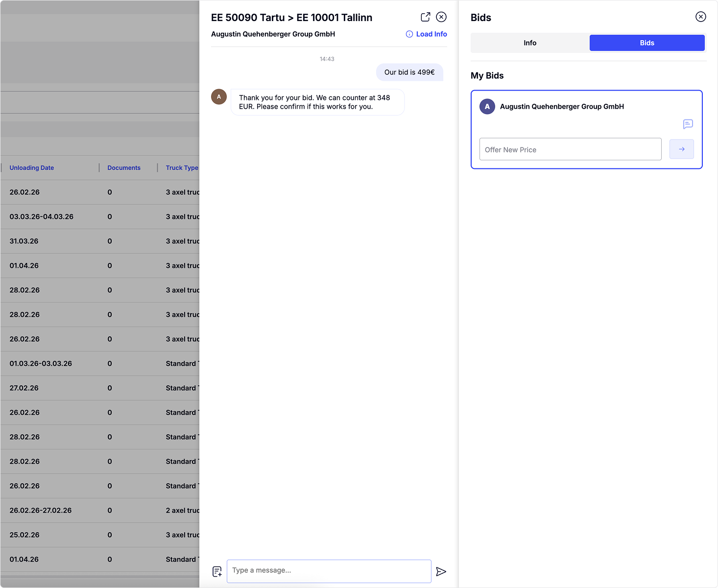Close the Tartu to Tallinn chat panel

click(x=441, y=17)
